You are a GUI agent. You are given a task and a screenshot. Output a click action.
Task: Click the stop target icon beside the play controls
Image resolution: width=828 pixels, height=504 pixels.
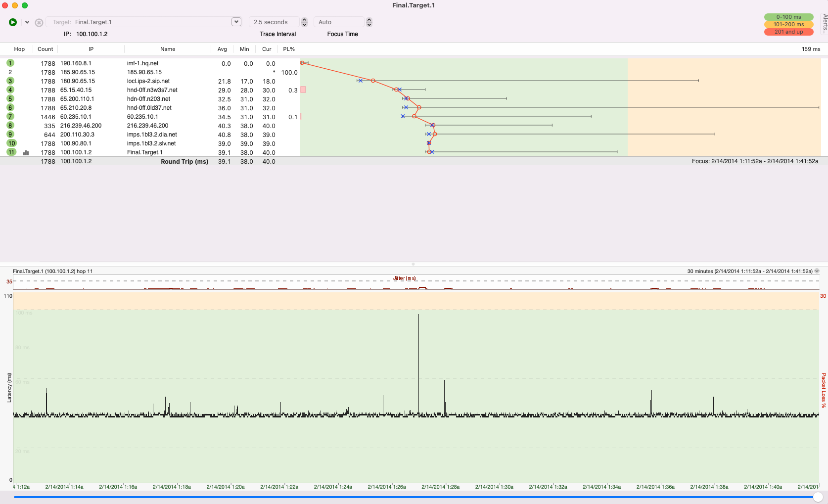click(39, 22)
